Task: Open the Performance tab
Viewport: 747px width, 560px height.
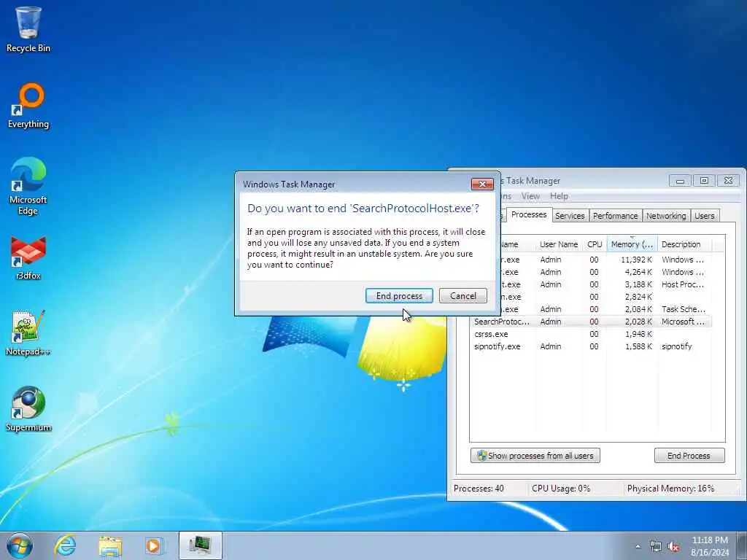Action: click(x=615, y=216)
